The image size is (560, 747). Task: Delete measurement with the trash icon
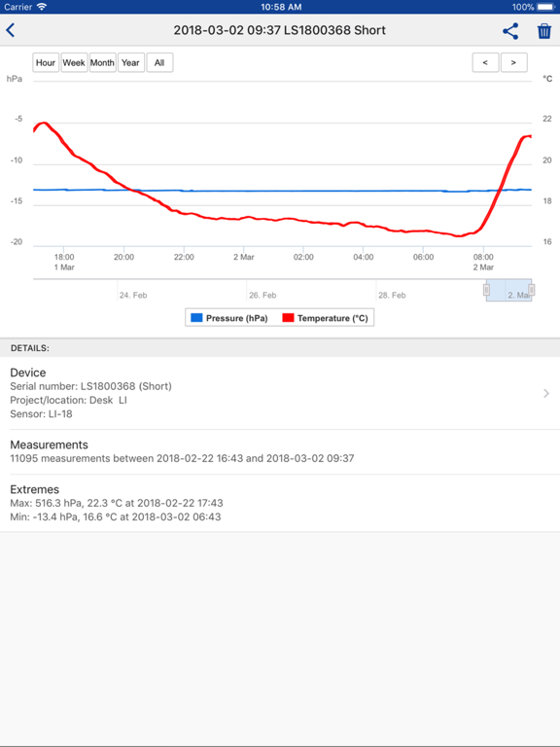[x=544, y=31]
